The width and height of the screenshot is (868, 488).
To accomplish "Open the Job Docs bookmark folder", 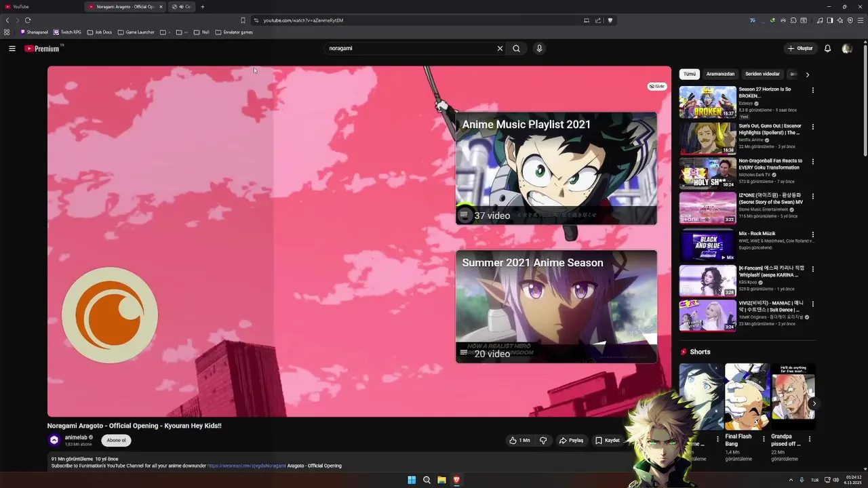I will tap(100, 32).
